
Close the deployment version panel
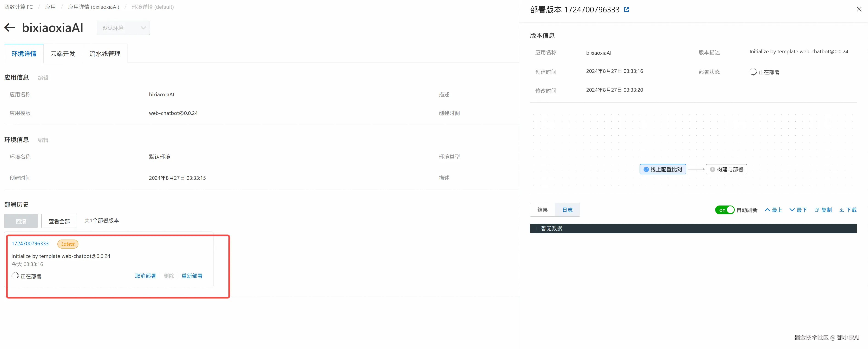point(859,9)
